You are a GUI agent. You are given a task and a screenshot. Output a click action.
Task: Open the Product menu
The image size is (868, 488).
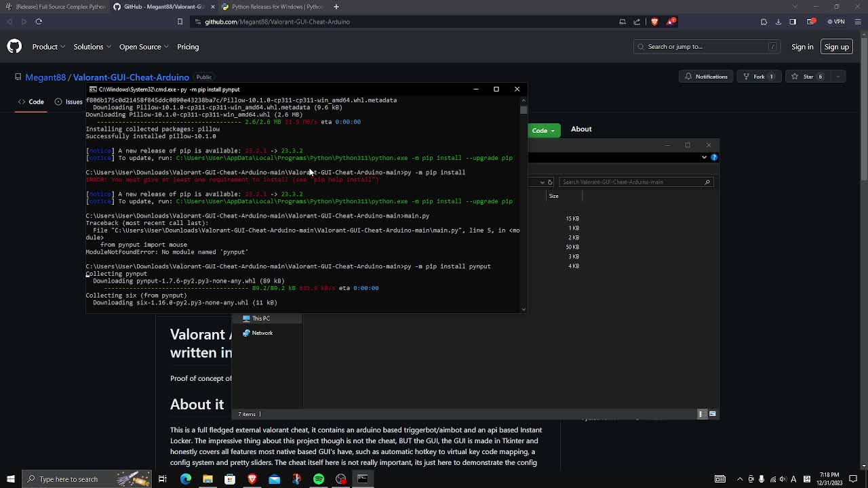pos(44,47)
